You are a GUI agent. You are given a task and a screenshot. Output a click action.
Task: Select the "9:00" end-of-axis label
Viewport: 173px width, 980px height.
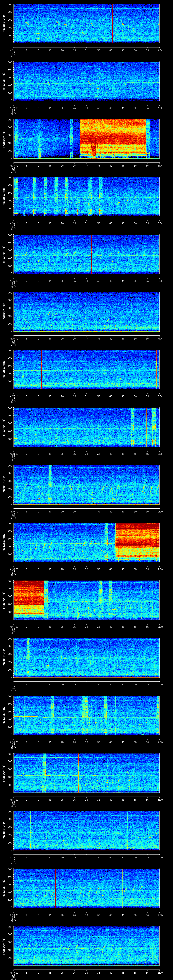tap(160, 454)
